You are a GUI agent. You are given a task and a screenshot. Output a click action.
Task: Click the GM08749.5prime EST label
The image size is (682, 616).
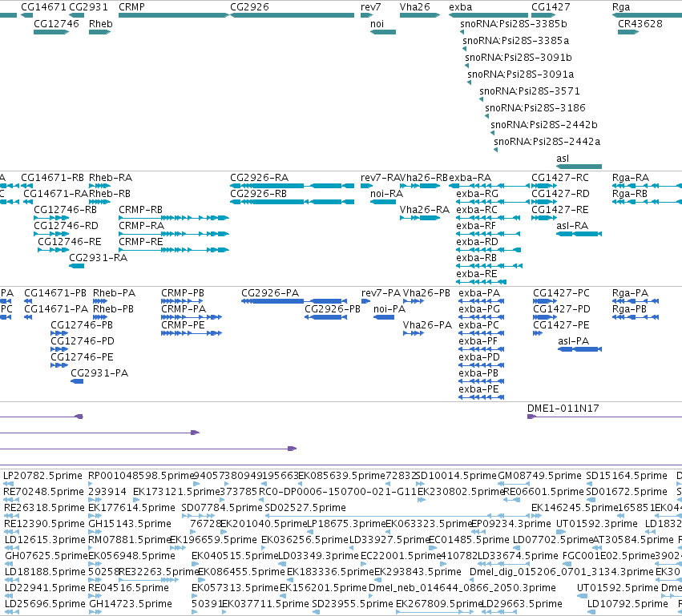[x=540, y=476]
